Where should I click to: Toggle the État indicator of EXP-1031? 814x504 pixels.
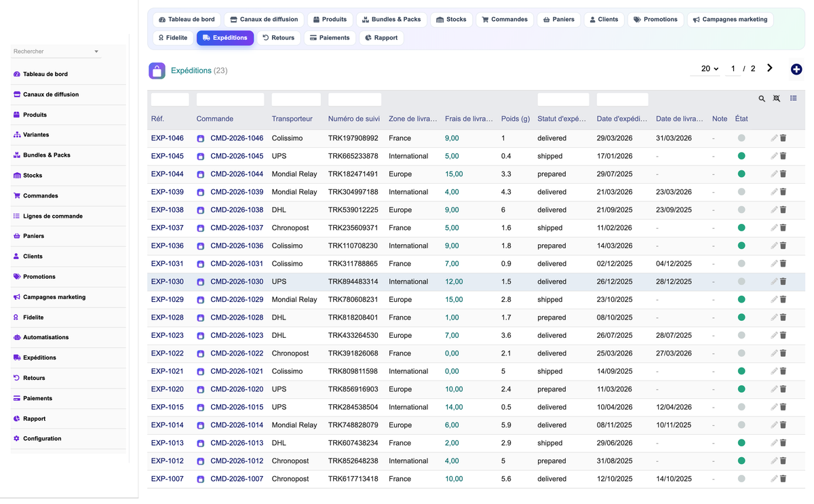point(741,264)
